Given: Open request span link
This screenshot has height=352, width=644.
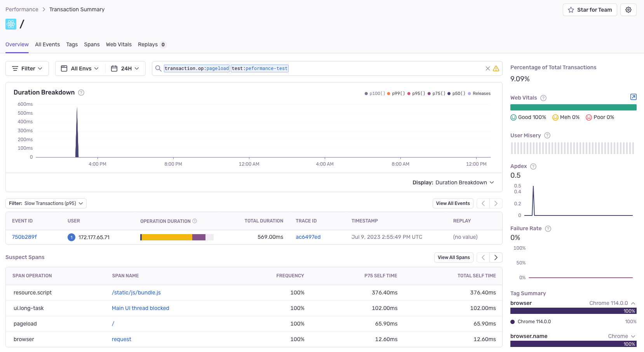Looking at the screenshot, I should (122, 340).
